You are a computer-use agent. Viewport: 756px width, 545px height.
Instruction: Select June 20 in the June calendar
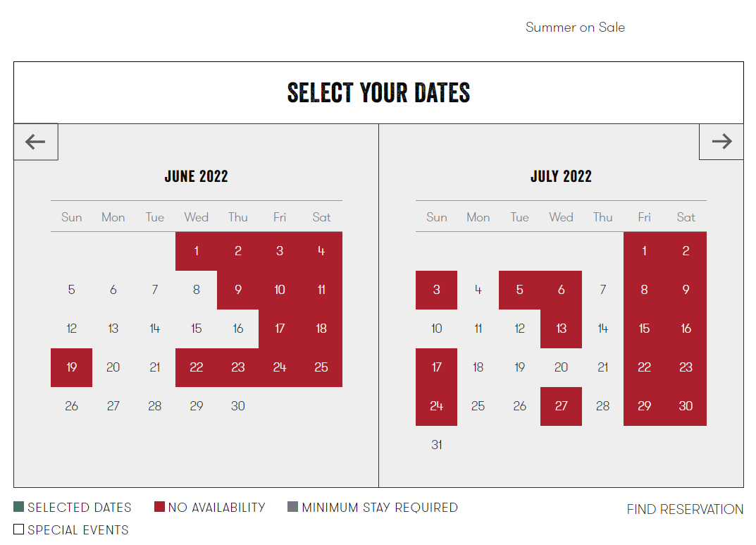pyautogui.click(x=113, y=367)
